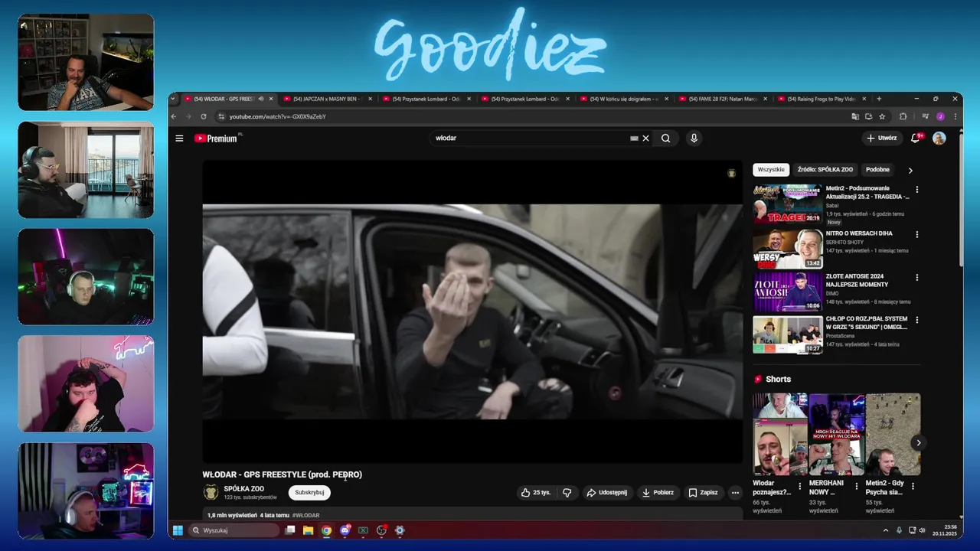Open Włodar poznajesz short thumbnail
980x551 pixels.
coord(779,435)
